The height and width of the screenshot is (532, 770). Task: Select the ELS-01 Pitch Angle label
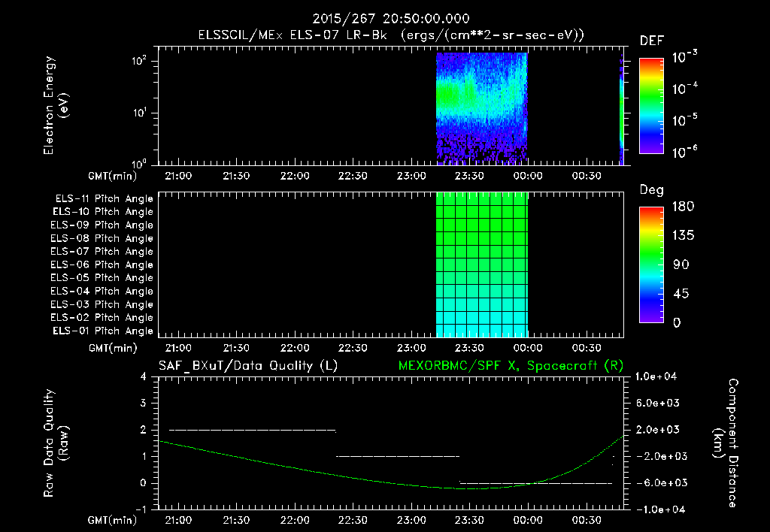point(102,331)
